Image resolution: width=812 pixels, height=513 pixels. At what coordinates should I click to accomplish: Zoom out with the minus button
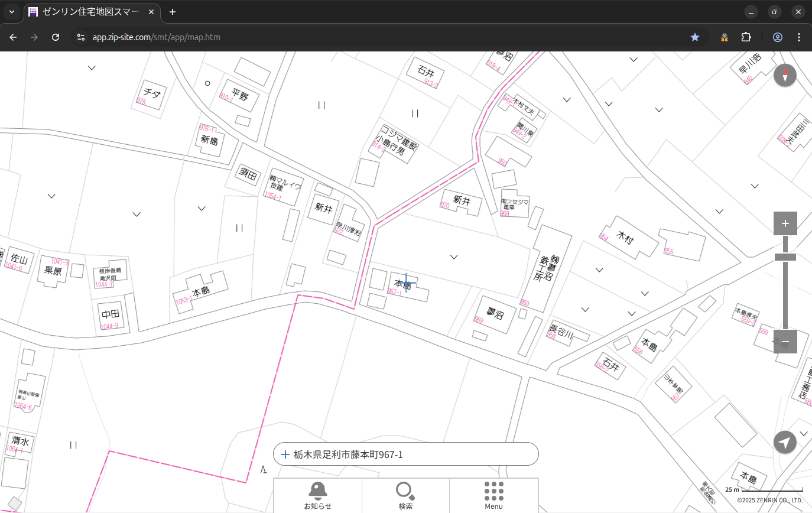785,342
